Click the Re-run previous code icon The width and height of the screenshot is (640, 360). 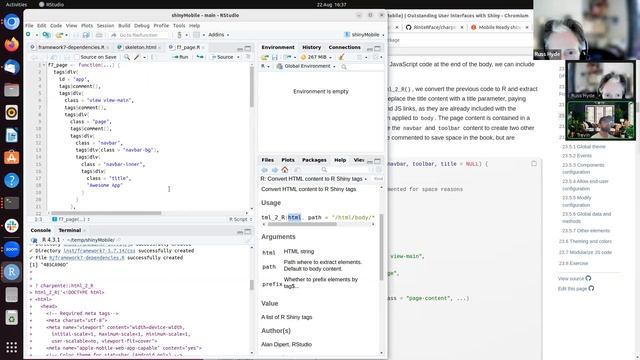[200, 57]
